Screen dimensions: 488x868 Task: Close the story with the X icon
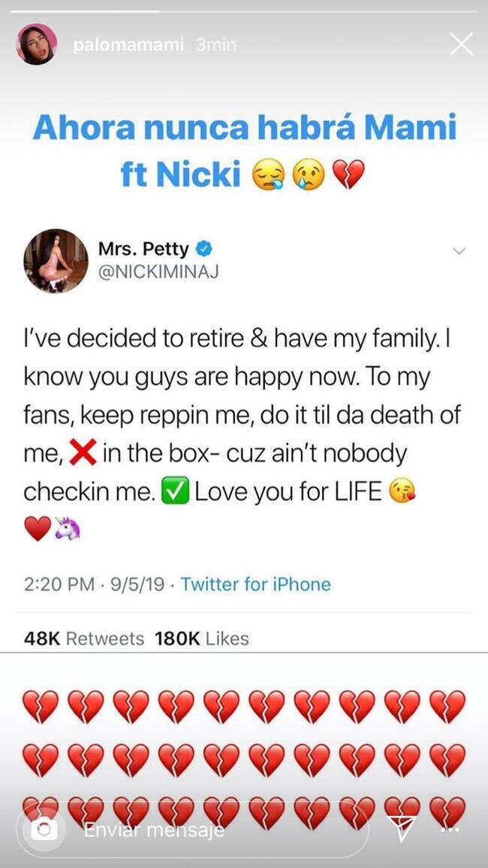coord(461,44)
